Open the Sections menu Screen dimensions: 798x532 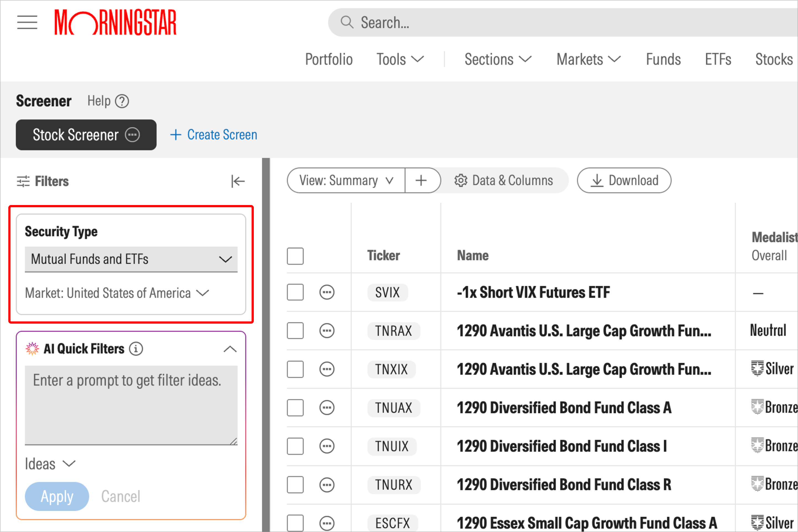498,59
